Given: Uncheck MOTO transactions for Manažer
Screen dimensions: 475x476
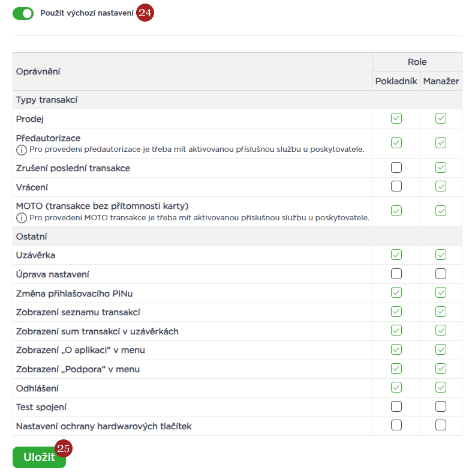Looking at the screenshot, I should (x=441, y=211).
